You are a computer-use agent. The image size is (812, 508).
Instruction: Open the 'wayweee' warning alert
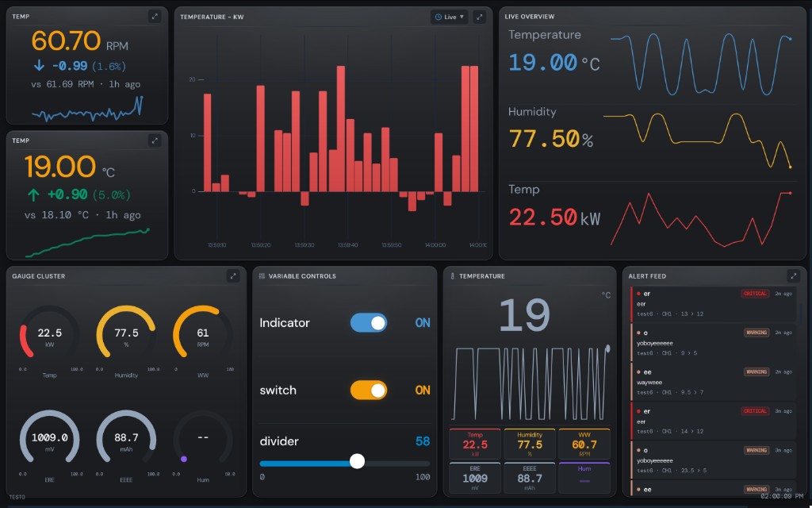[713, 382]
